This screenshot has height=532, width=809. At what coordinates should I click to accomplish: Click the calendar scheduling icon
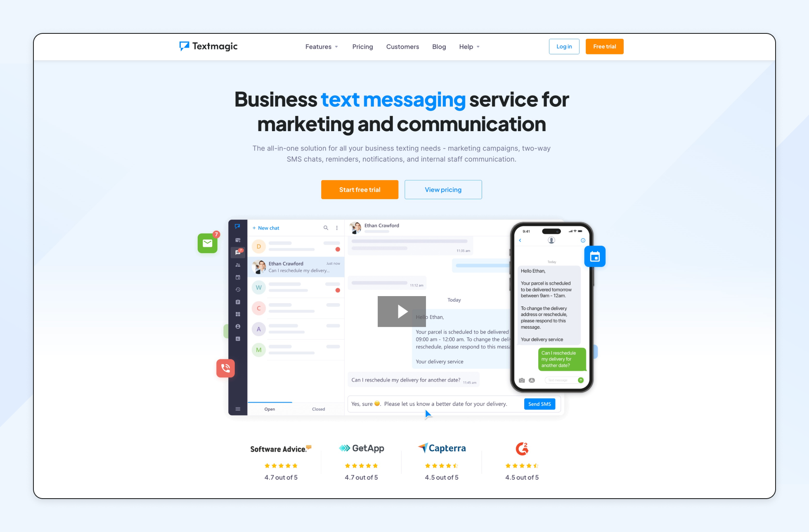click(594, 257)
